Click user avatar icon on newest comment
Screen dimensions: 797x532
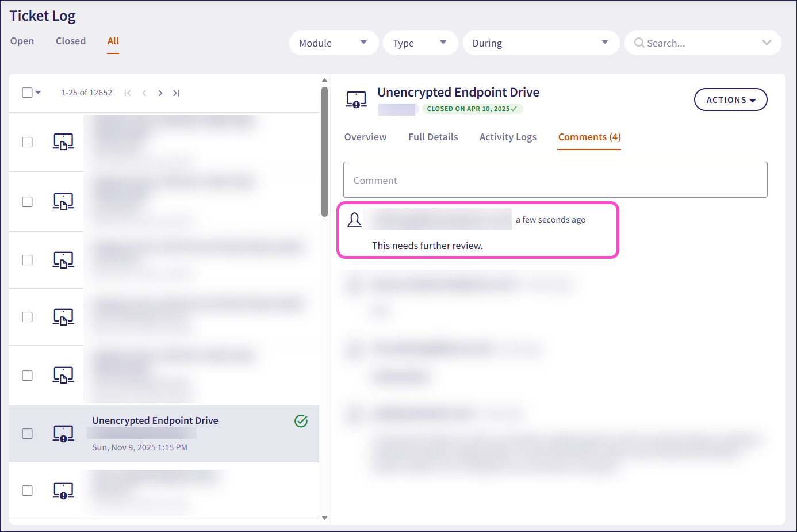(355, 220)
